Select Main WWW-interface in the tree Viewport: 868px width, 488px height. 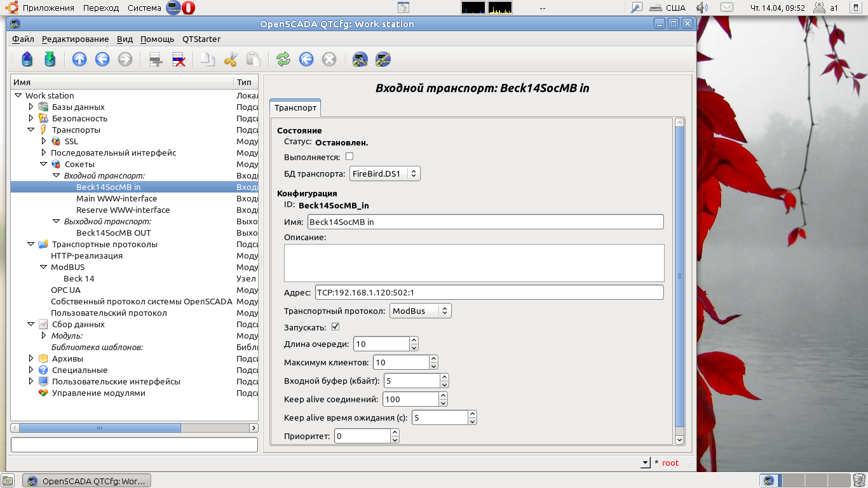[x=116, y=198]
